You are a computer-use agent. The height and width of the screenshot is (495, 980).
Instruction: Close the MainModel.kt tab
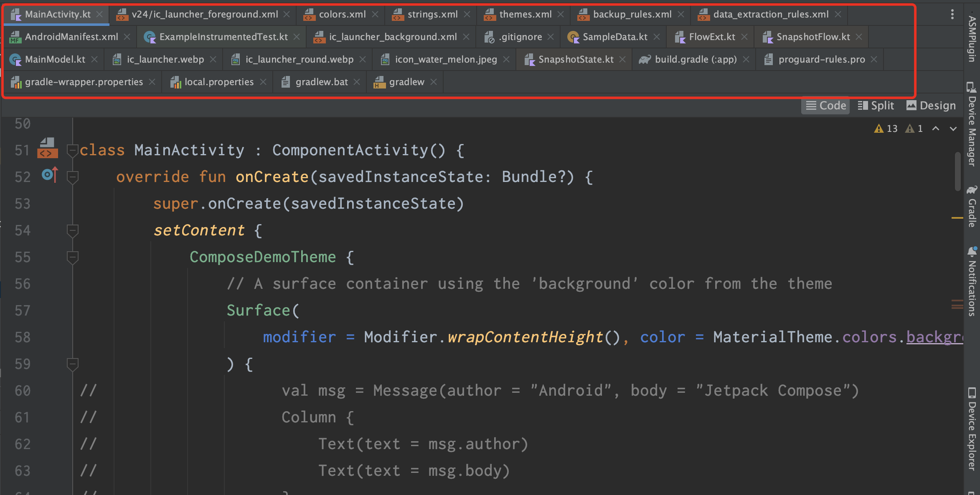tap(94, 59)
